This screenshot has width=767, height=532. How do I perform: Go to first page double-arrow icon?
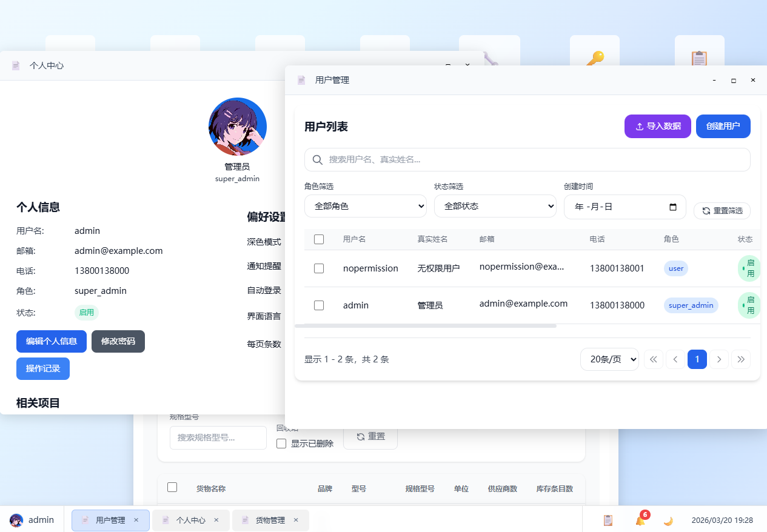coord(653,359)
